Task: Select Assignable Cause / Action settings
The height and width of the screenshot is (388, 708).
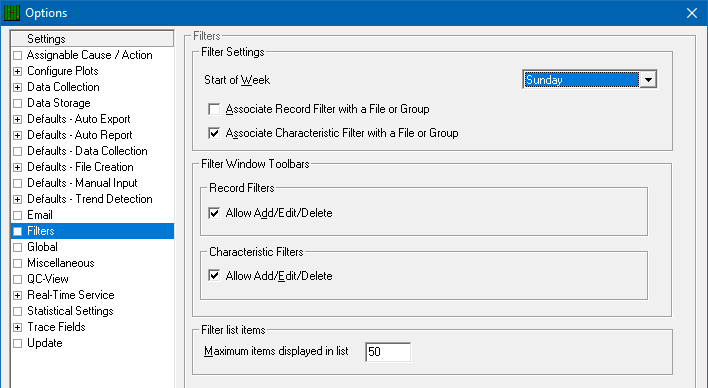Action: (x=89, y=55)
